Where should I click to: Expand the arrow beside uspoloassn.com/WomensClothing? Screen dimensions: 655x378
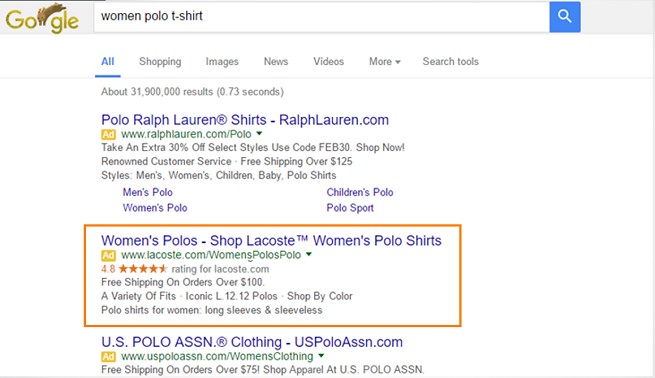tap(321, 356)
